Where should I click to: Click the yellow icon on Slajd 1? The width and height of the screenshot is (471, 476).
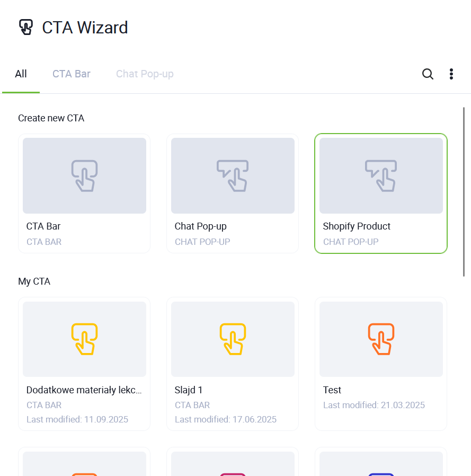pyautogui.click(x=233, y=339)
